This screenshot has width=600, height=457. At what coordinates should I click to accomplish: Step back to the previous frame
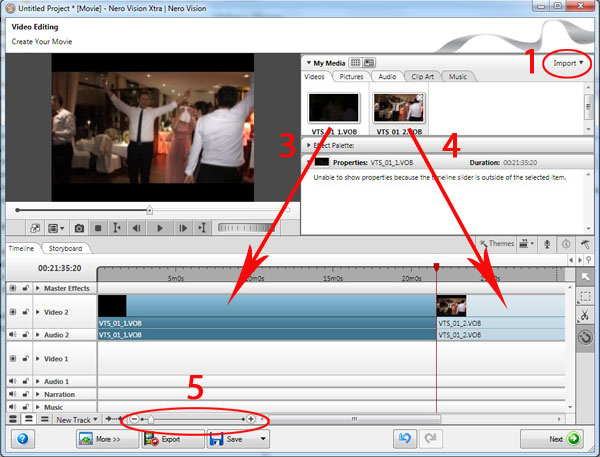pyautogui.click(x=138, y=228)
